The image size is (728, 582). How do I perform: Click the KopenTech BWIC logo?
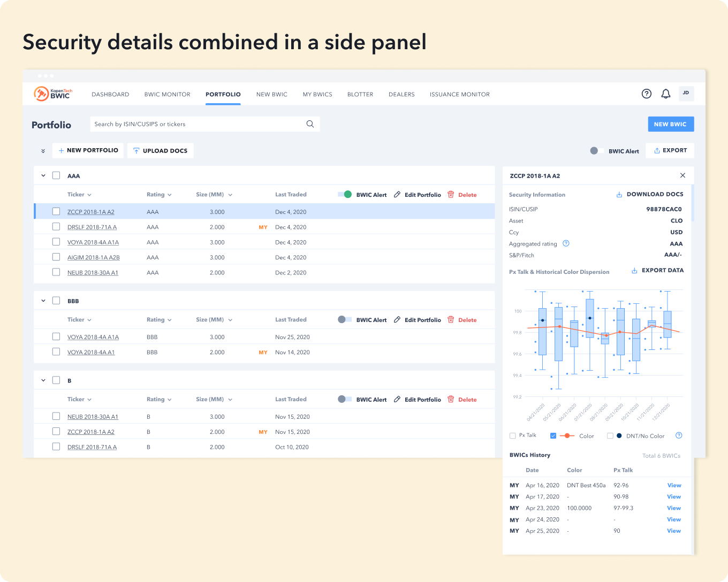53,94
